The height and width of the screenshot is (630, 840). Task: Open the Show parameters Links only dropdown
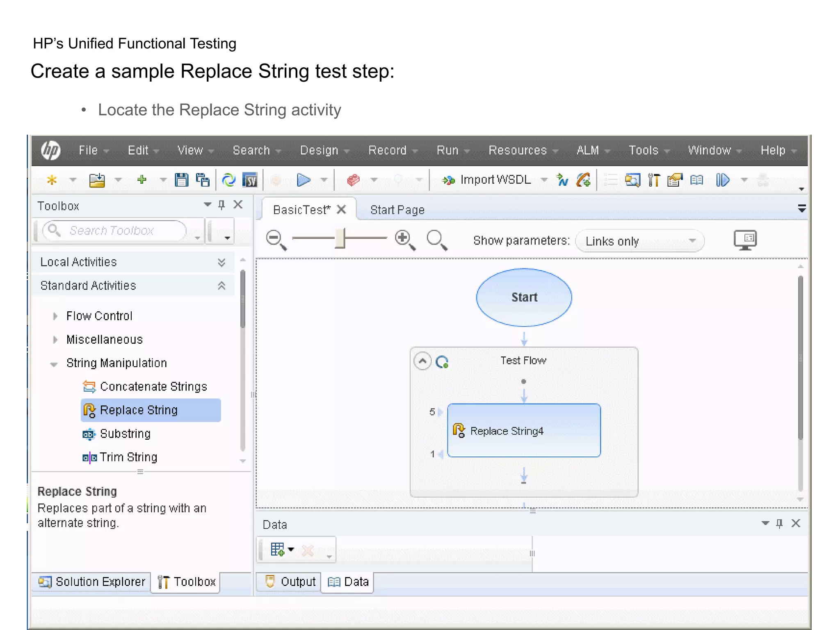640,241
